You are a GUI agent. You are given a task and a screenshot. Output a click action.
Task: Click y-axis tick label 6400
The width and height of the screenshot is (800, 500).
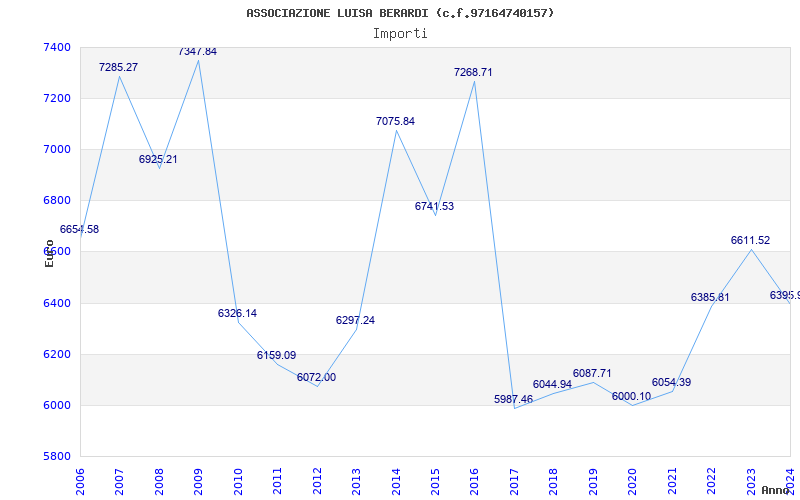pyautogui.click(x=57, y=304)
